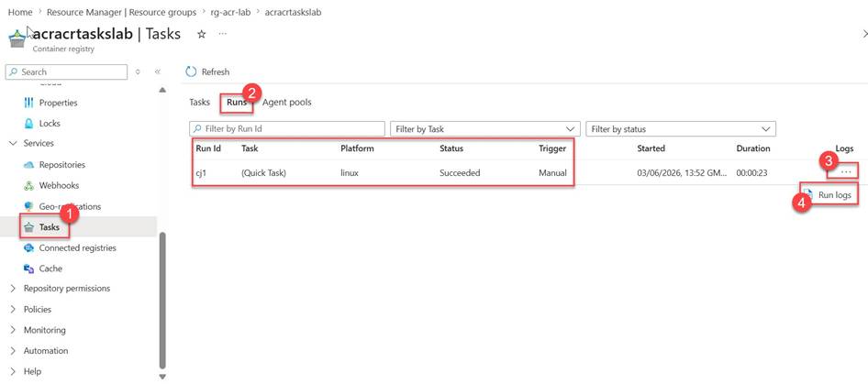Expand the Help section

click(x=13, y=371)
